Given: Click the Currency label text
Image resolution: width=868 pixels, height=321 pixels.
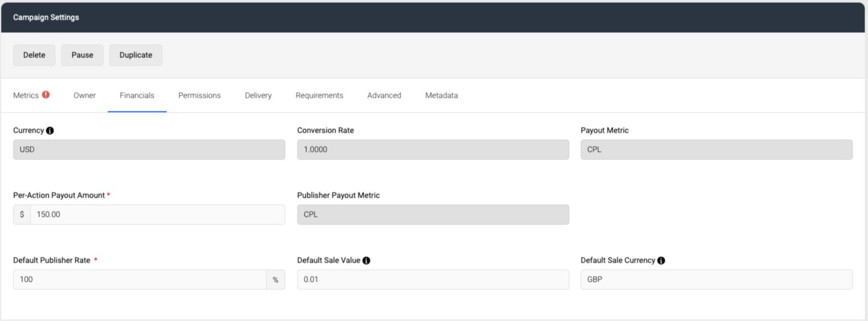Looking at the screenshot, I should [28, 130].
